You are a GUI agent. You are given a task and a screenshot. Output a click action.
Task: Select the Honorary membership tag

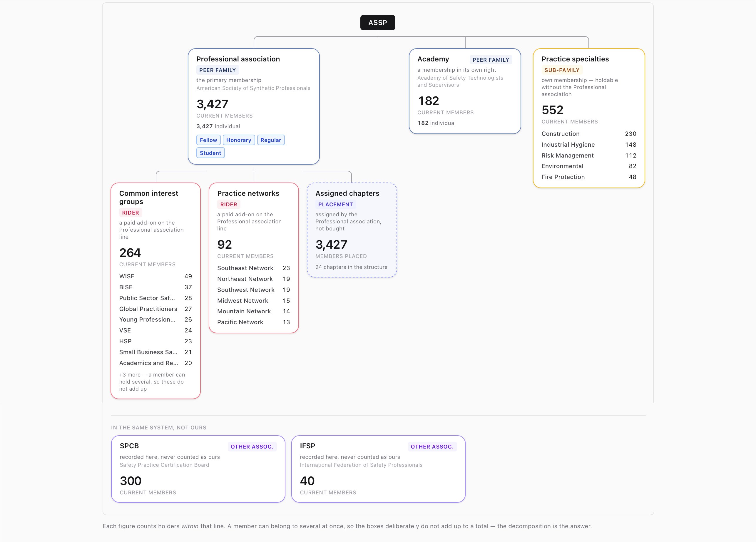pyautogui.click(x=239, y=140)
